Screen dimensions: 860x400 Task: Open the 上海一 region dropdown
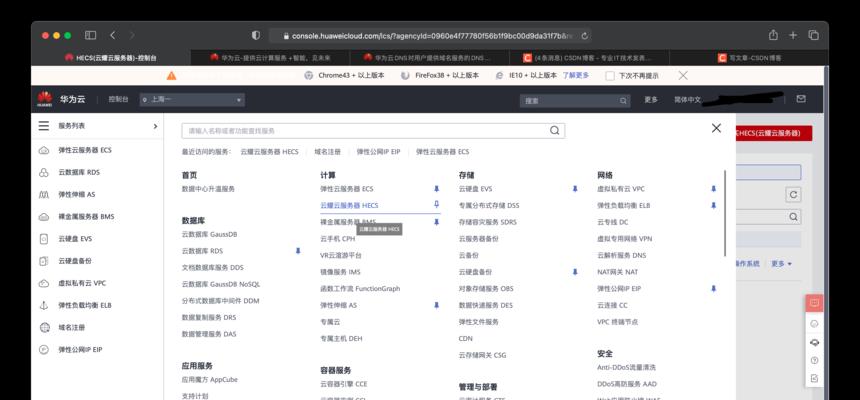(x=192, y=100)
